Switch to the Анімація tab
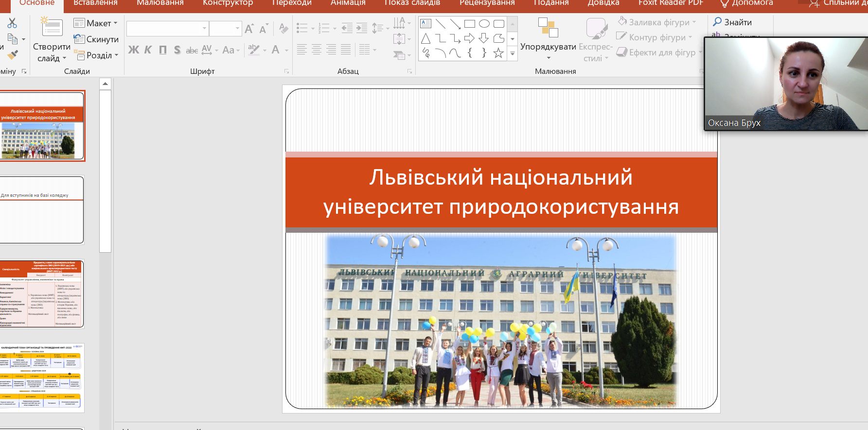The image size is (868, 430). pos(348,3)
